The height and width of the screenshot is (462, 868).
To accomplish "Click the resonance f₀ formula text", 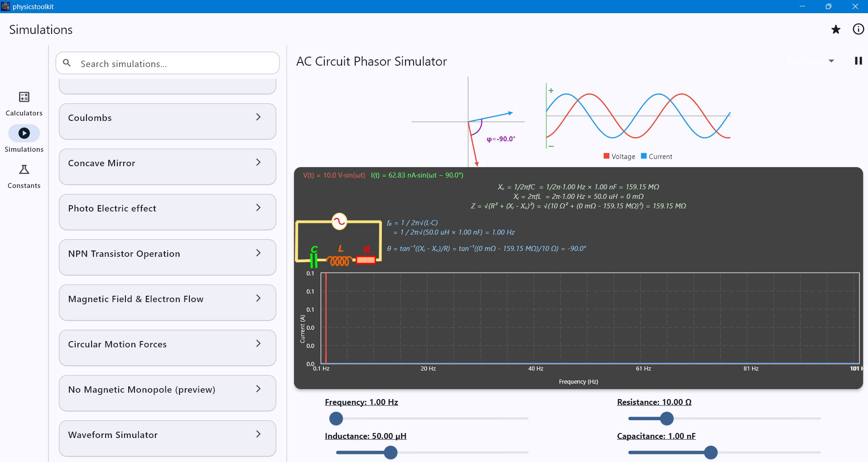I will 451,227.
